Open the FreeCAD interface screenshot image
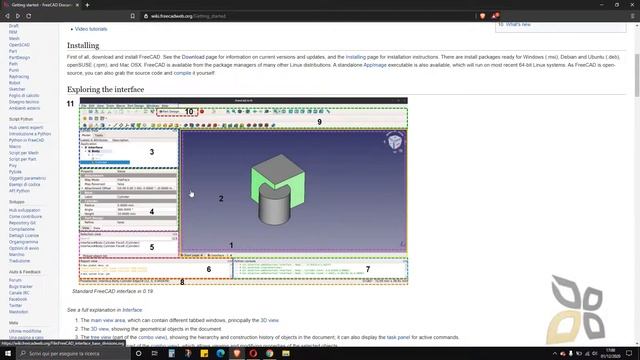The image size is (640, 360). (244, 191)
